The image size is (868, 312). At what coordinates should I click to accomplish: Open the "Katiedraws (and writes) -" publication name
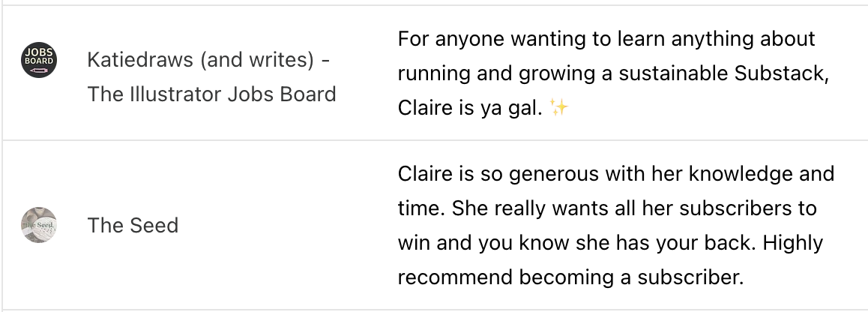coord(208,59)
